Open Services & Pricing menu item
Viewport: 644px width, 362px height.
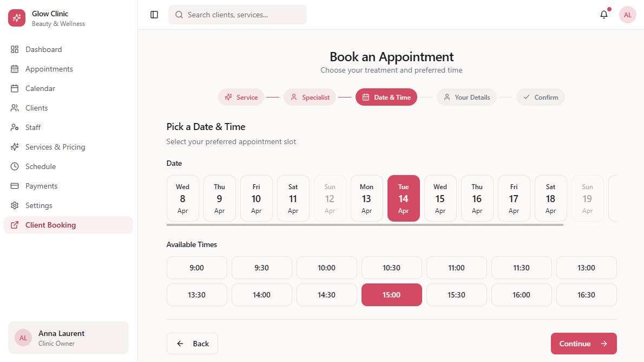(x=55, y=147)
